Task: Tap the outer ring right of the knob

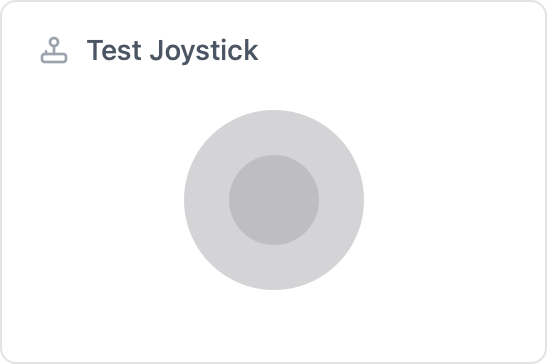Action: [341, 200]
